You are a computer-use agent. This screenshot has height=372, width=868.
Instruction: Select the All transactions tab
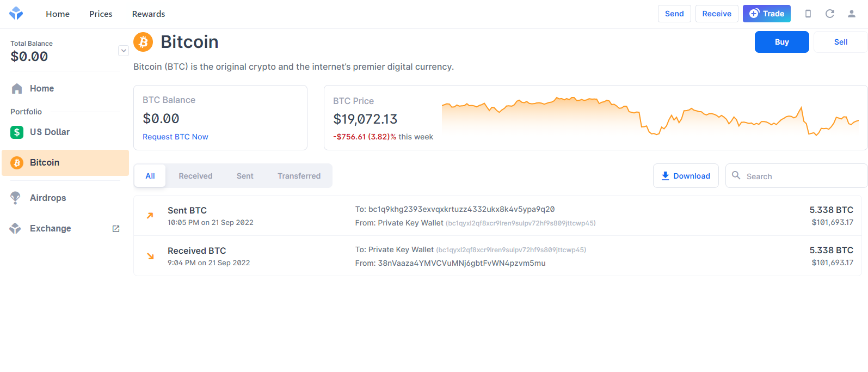pyautogui.click(x=150, y=176)
